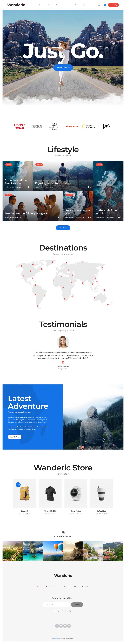The width and height of the screenshot is (126, 644).
Task: Open the Features menu in top navigation
Action: pyautogui.click(x=59, y=5)
